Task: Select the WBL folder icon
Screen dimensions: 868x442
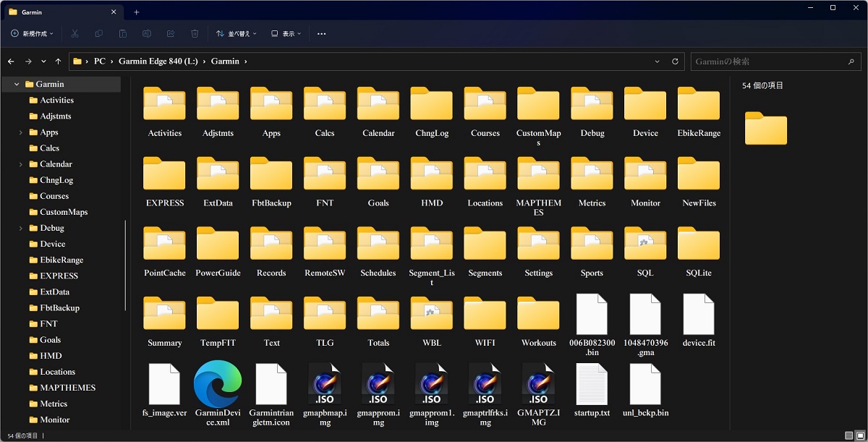Action: pyautogui.click(x=431, y=314)
